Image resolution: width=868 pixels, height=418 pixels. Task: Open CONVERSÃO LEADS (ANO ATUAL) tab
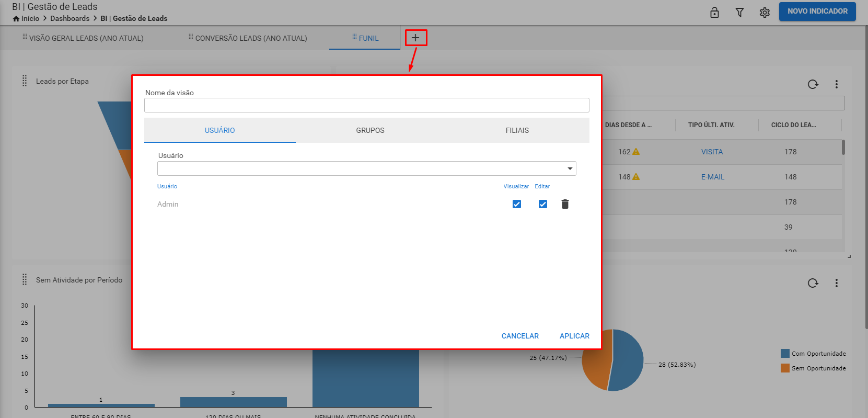coord(251,38)
